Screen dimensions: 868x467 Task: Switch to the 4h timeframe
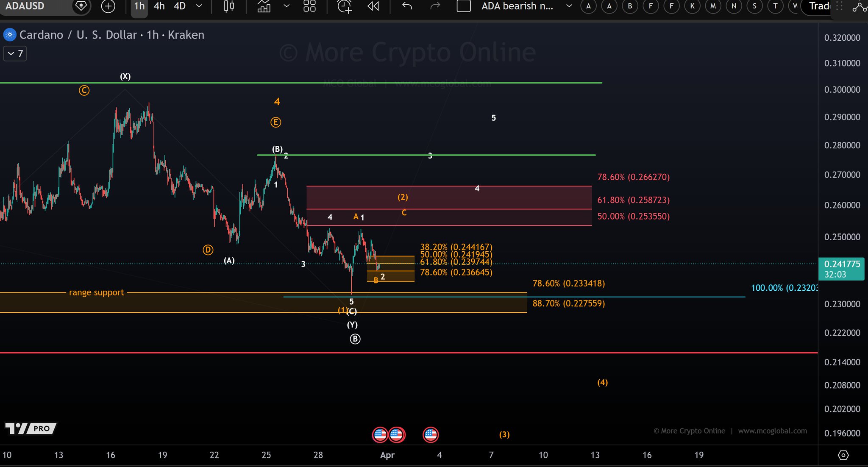[x=159, y=6]
